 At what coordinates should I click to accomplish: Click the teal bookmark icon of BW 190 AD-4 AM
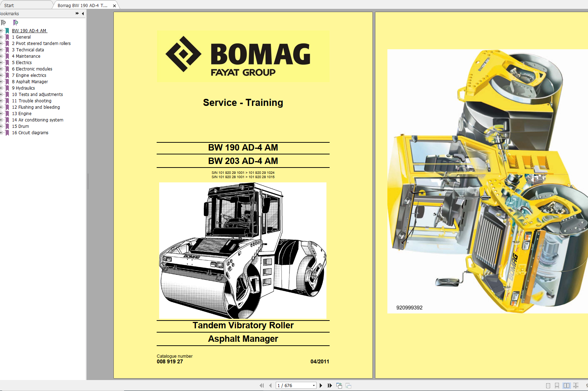tap(7, 31)
